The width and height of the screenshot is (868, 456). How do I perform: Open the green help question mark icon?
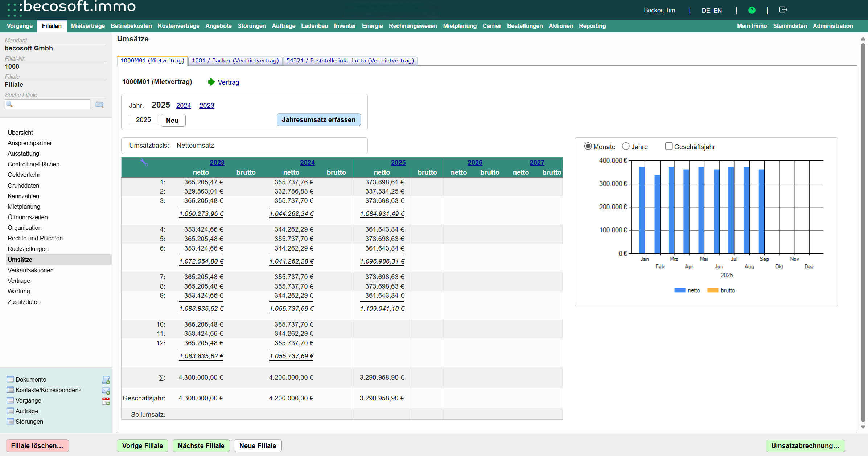click(x=752, y=10)
